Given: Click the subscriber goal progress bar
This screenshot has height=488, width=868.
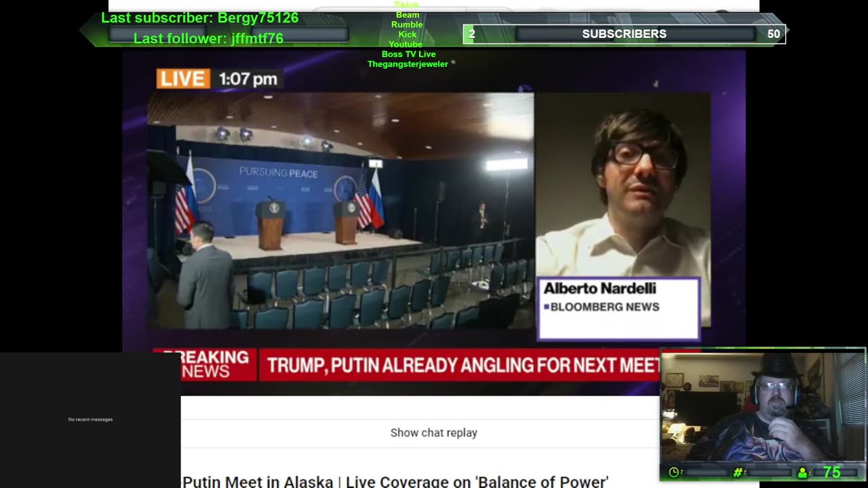Looking at the screenshot, I should pos(624,34).
